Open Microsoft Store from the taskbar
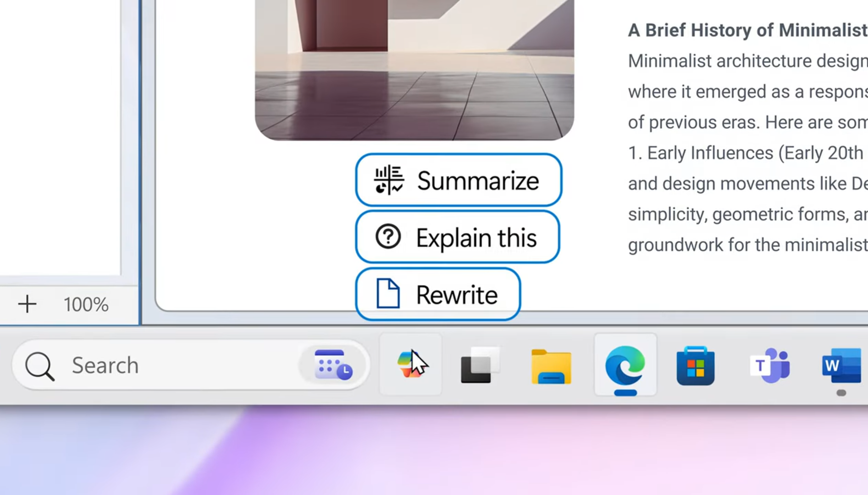The image size is (868, 495). (695, 365)
